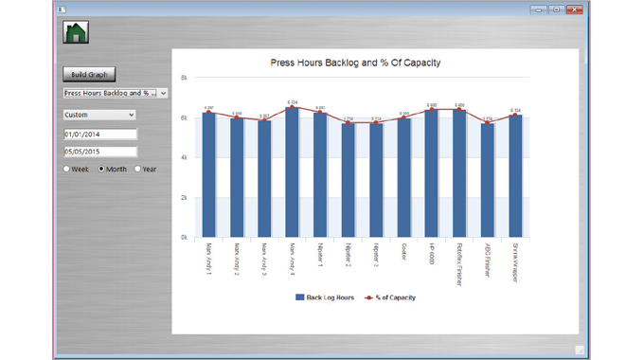Click the ABG Finisher bar
Screen dimensions: 644x360
pyautogui.click(x=487, y=180)
